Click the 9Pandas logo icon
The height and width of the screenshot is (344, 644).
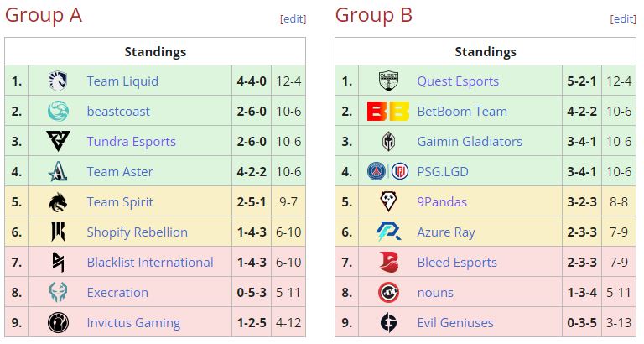pos(388,202)
